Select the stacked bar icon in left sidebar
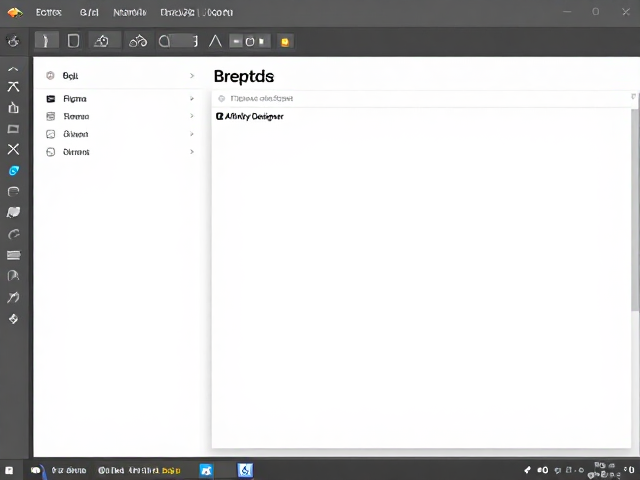640x480 pixels. (x=13, y=255)
